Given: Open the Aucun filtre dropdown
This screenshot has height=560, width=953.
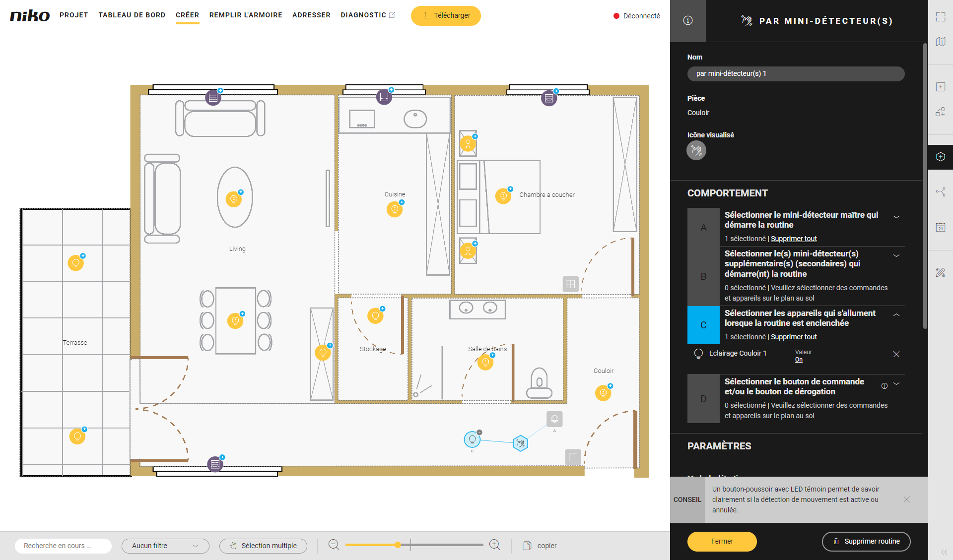Looking at the screenshot, I should click(x=165, y=546).
